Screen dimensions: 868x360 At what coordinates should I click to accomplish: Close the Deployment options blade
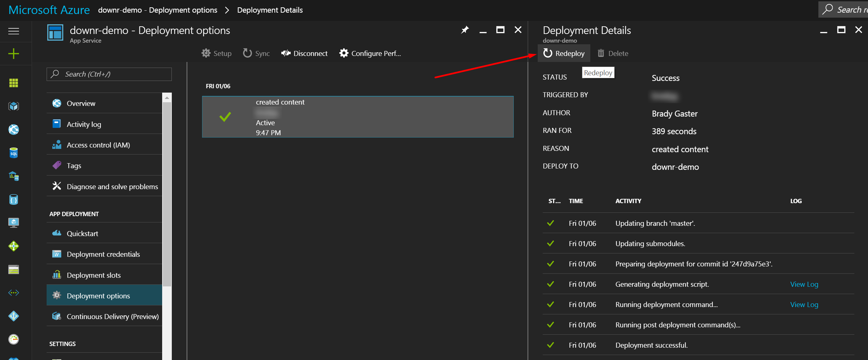tap(518, 30)
